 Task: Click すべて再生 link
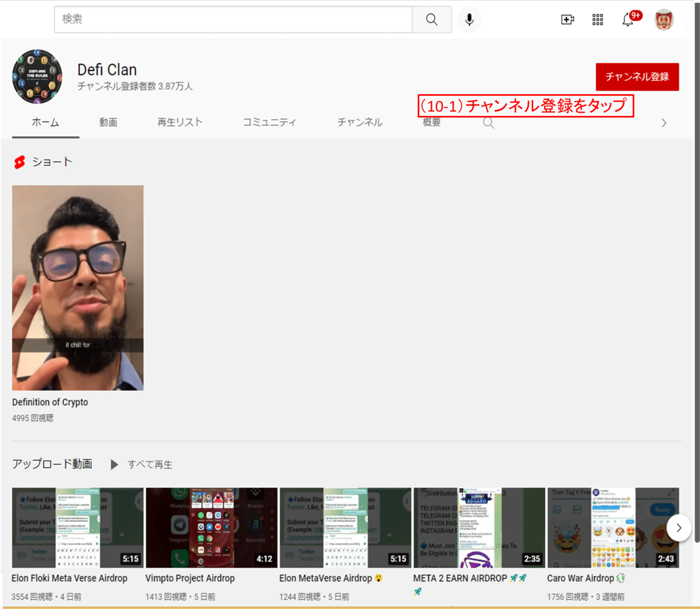click(x=150, y=465)
